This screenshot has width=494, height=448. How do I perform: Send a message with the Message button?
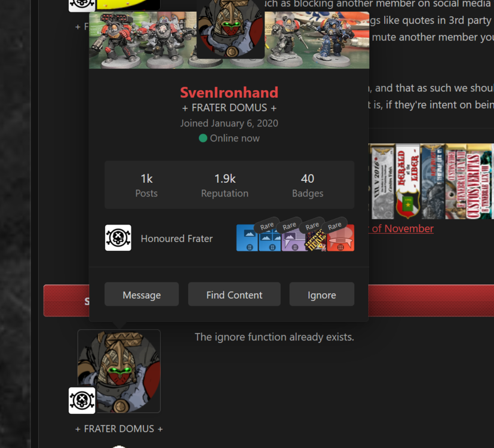pyautogui.click(x=142, y=294)
